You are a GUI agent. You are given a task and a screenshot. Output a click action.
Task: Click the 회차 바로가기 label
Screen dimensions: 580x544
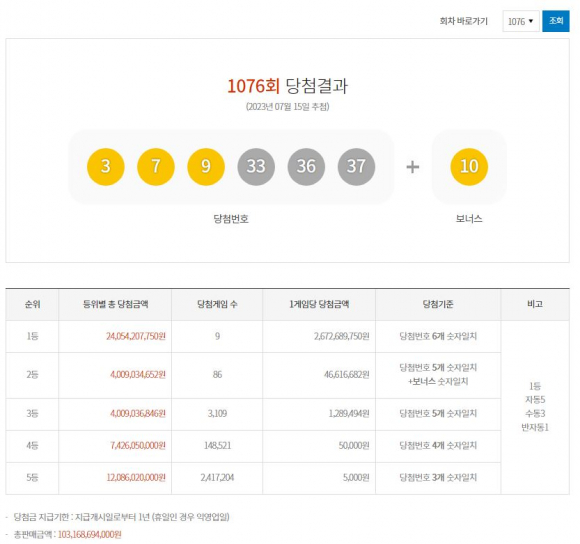click(x=463, y=21)
